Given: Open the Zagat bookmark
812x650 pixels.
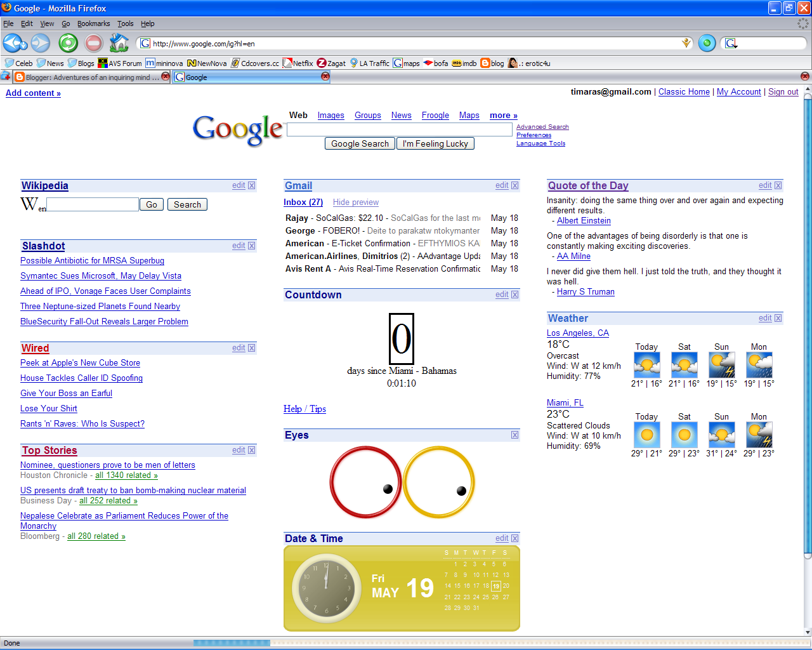Looking at the screenshot, I should click(331, 63).
